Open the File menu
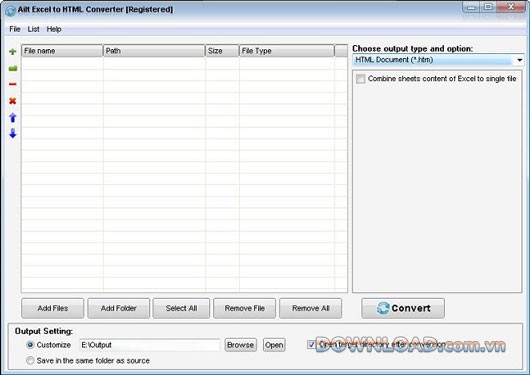Image resolution: width=530 pixels, height=375 pixels. 15,29
